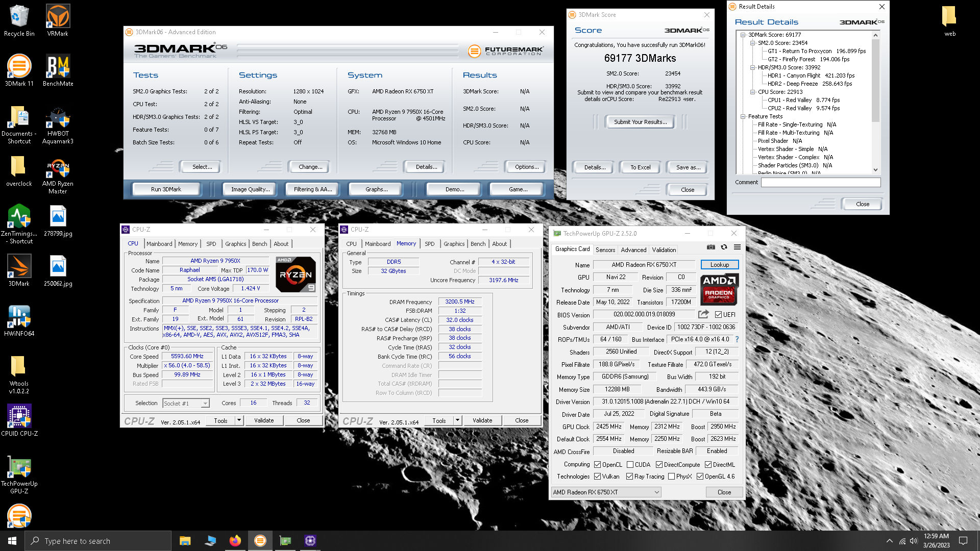980x551 pixels.
Task: Click the Lookup button in GPU-Z
Action: pos(719,265)
